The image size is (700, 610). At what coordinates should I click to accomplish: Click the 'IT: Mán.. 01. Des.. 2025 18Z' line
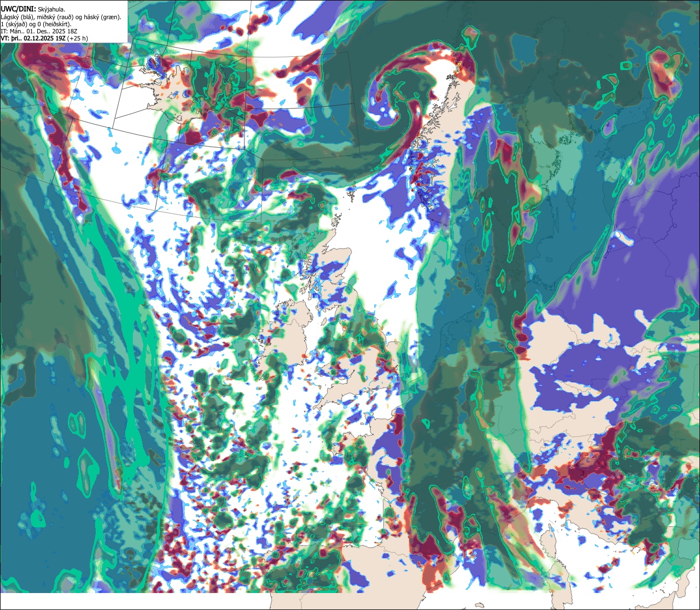pyautogui.click(x=39, y=31)
